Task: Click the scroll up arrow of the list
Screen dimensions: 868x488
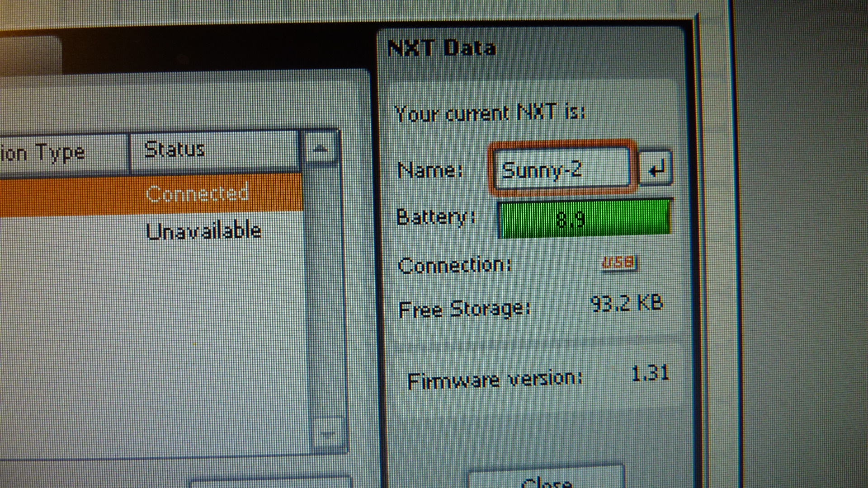Action: pos(320,149)
